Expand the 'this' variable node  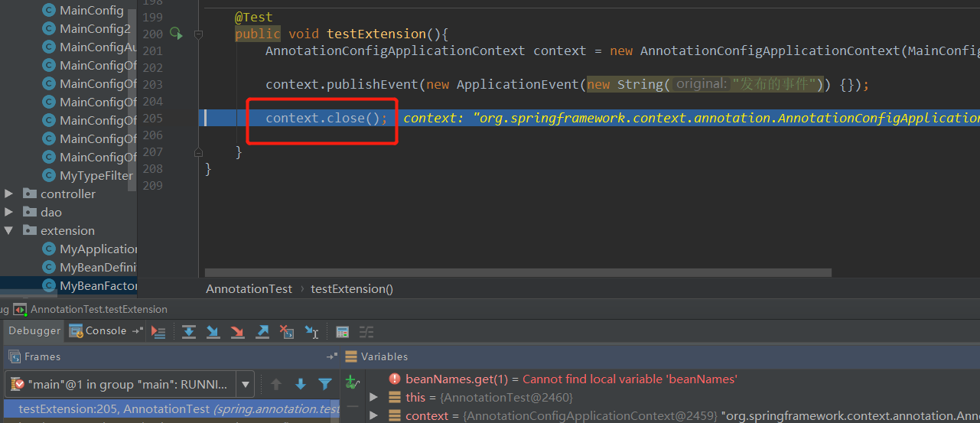tap(373, 397)
